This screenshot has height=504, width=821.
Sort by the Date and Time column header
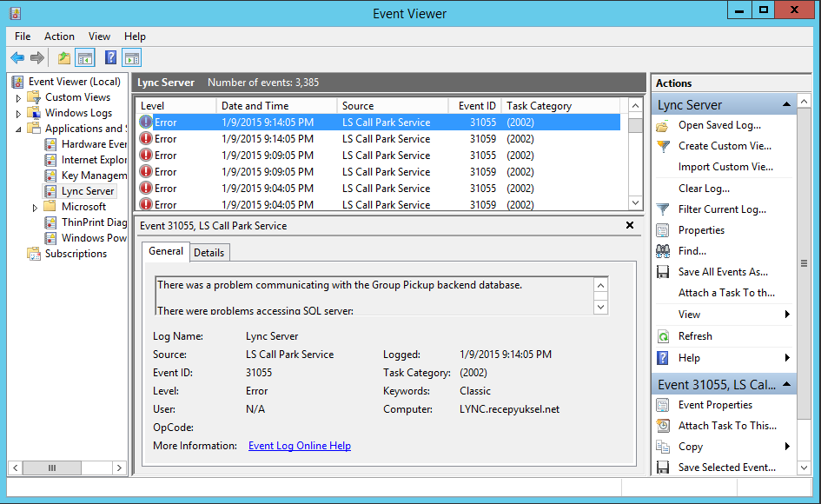click(x=276, y=106)
